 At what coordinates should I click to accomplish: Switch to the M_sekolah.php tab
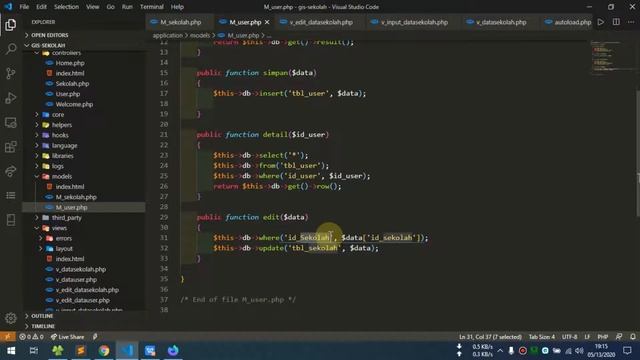(x=180, y=22)
